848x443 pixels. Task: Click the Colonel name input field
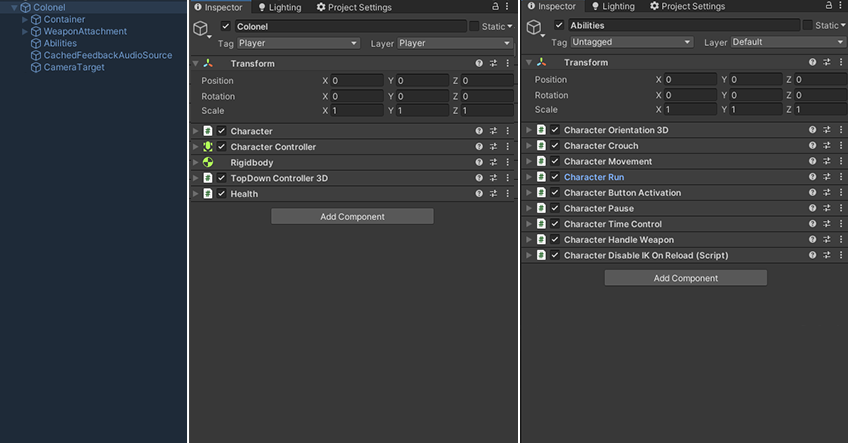(350, 27)
